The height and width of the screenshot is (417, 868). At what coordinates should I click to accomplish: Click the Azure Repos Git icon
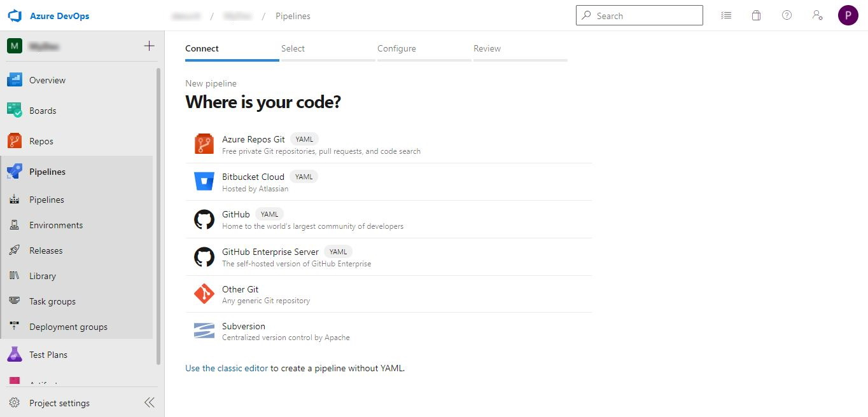tap(204, 144)
